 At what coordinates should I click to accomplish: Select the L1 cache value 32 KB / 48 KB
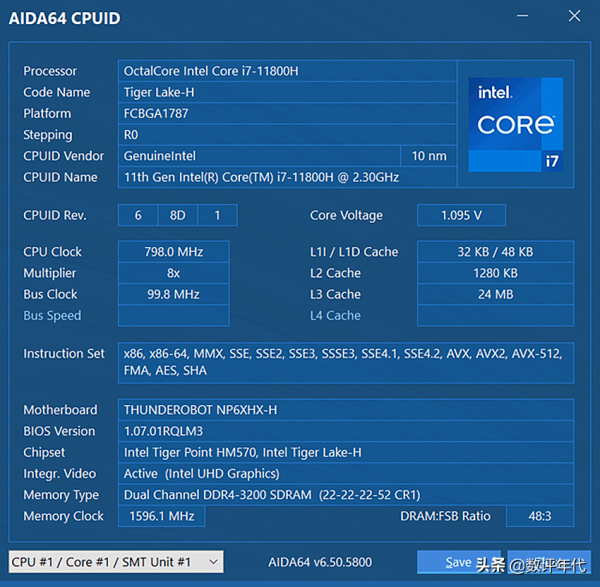click(496, 252)
